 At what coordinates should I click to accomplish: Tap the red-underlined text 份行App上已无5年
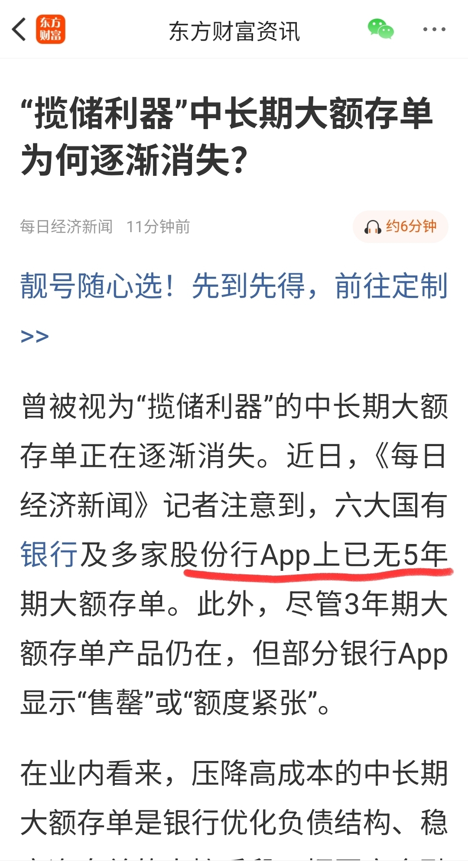(x=324, y=554)
